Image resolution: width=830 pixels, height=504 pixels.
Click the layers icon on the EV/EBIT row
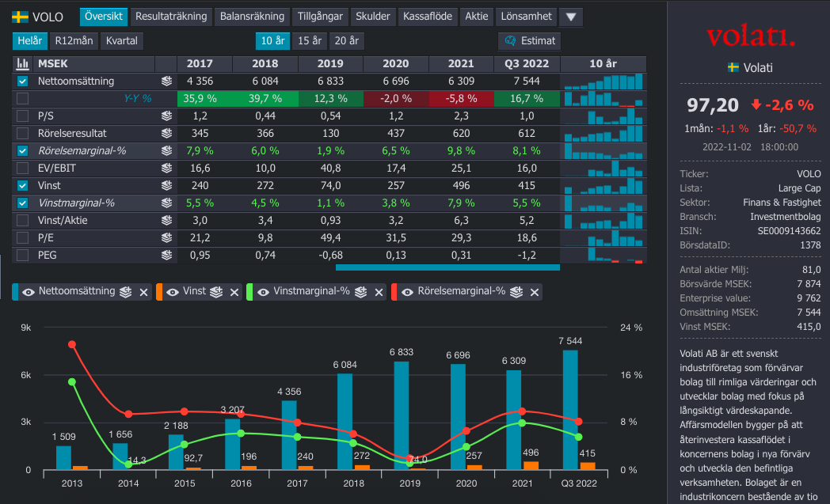(x=166, y=168)
